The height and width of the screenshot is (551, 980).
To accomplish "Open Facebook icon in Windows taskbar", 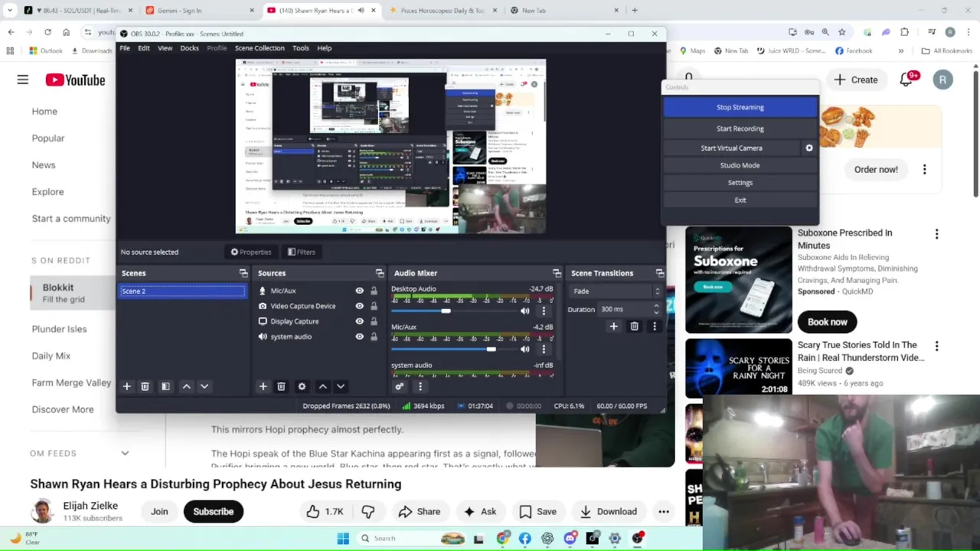I will 524,538.
